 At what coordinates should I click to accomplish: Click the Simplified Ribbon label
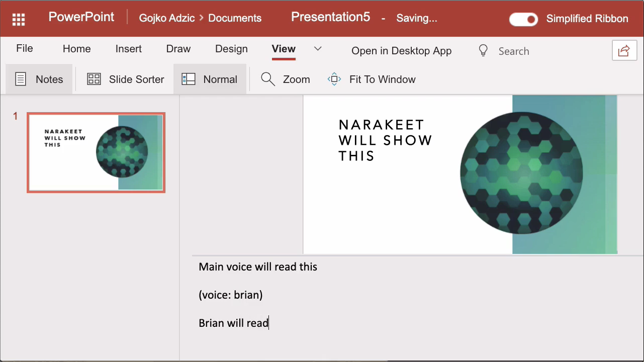(x=587, y=19)
